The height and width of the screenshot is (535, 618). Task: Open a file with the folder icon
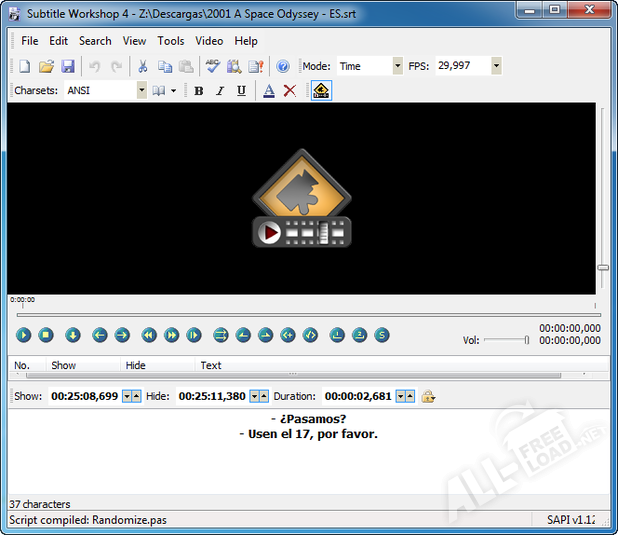click(46, 66)
